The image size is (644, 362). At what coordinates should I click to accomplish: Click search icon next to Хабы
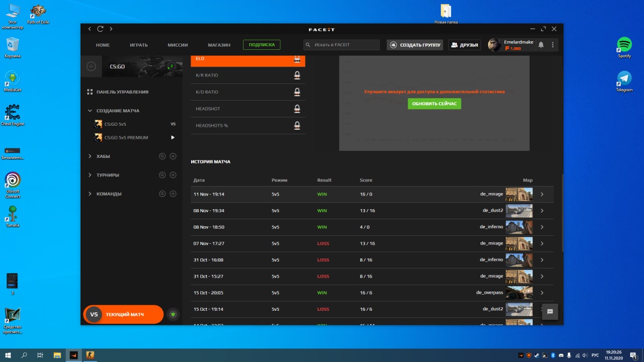(x=163, y=156)
